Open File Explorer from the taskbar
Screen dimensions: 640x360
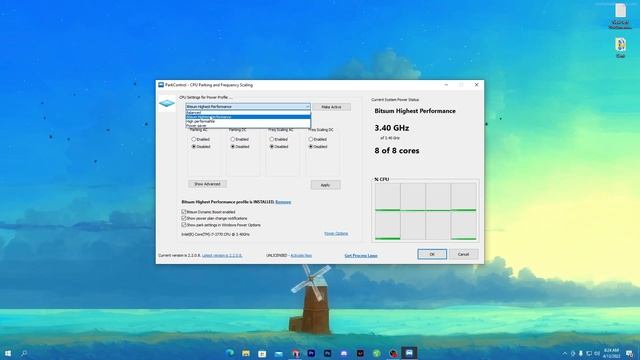coord(246,353)
